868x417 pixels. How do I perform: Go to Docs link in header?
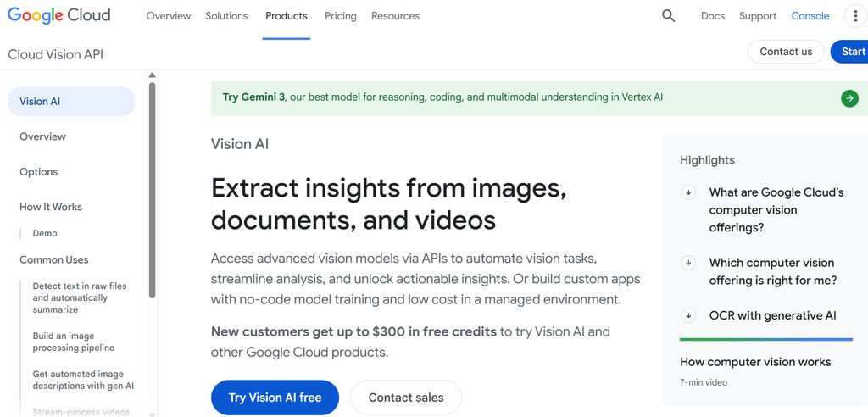712,16
